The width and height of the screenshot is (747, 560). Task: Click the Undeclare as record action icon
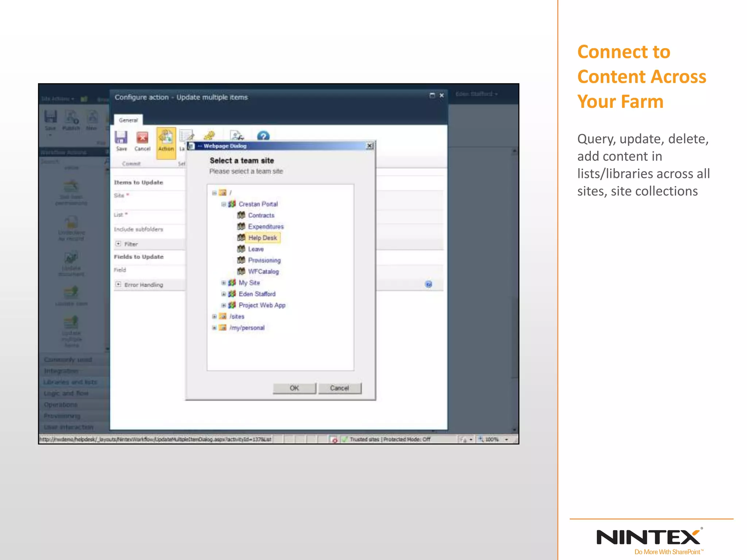71,222
